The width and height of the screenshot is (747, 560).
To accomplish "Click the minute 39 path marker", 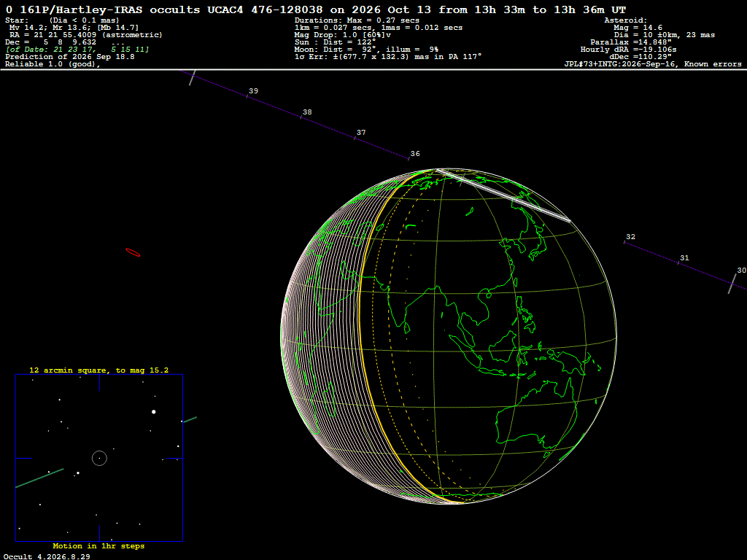I will (x=247, y=96).
